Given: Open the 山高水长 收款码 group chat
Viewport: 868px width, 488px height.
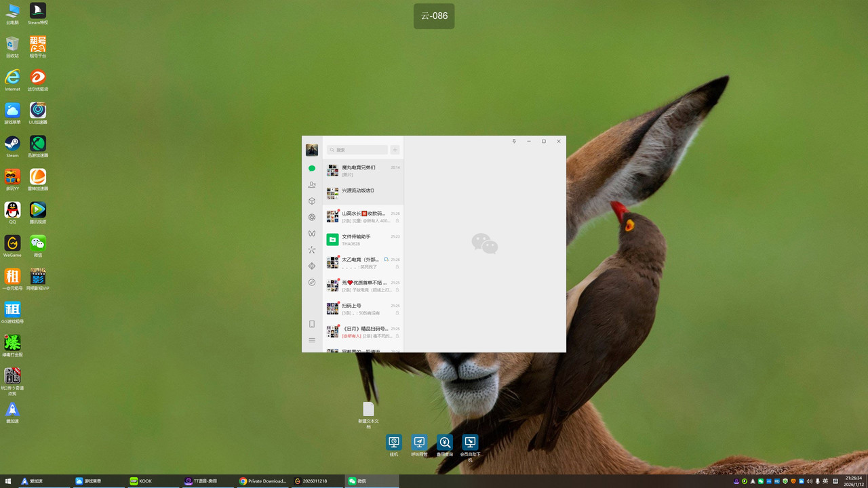Looking at the screenshot, I should [x=363, y=217].
